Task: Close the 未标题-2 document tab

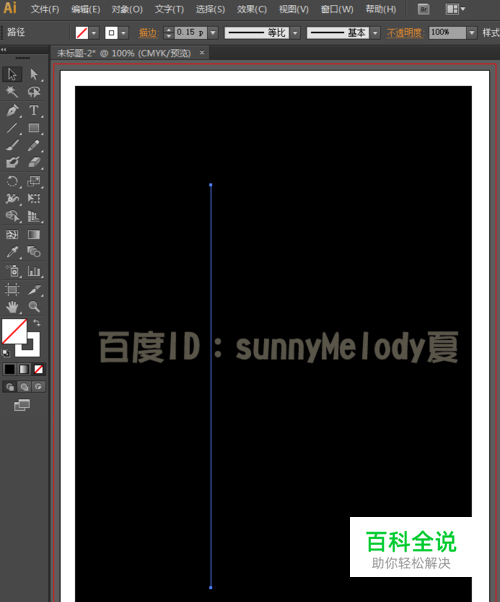Action: tap(202, 53)
